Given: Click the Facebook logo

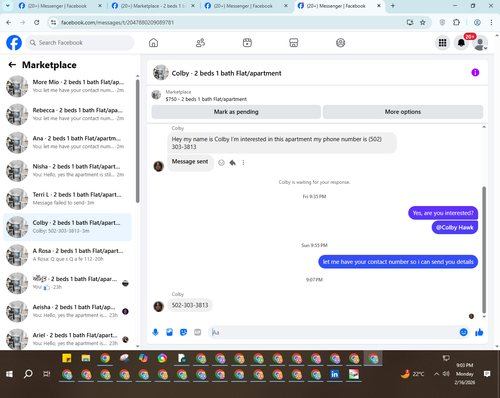Looking at the screenshot, I should 14,43.
